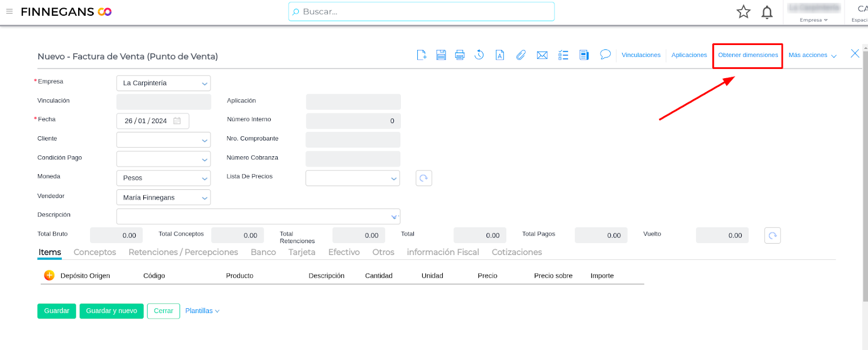Open the comments speech bubble icon
868x350 pixels.
[605, 54]
